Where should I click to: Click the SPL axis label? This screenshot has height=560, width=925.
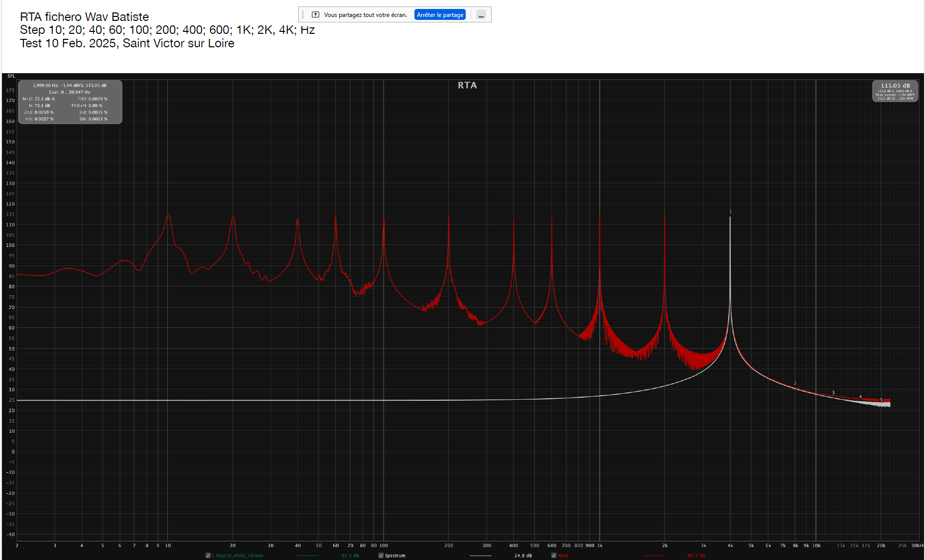[11, 76]
